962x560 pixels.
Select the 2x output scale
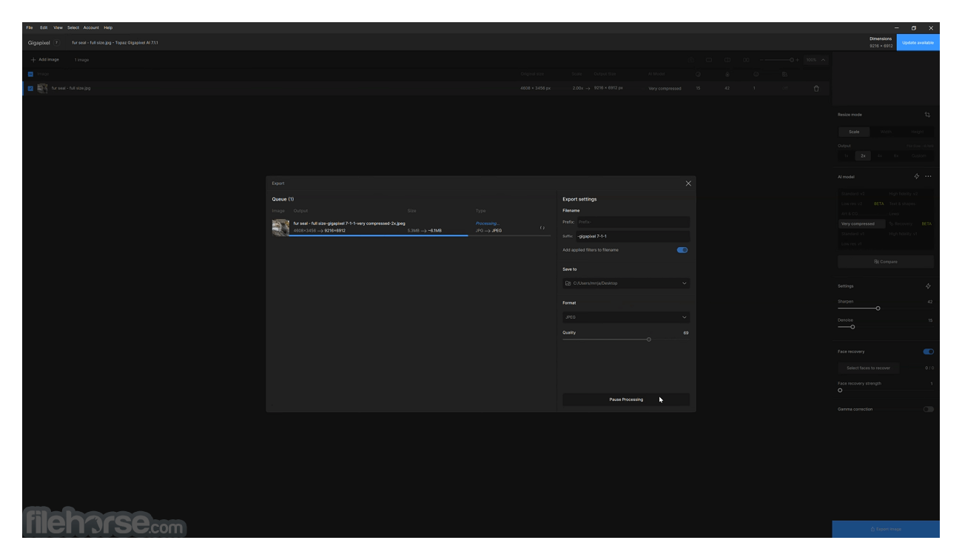pos(863,156)
